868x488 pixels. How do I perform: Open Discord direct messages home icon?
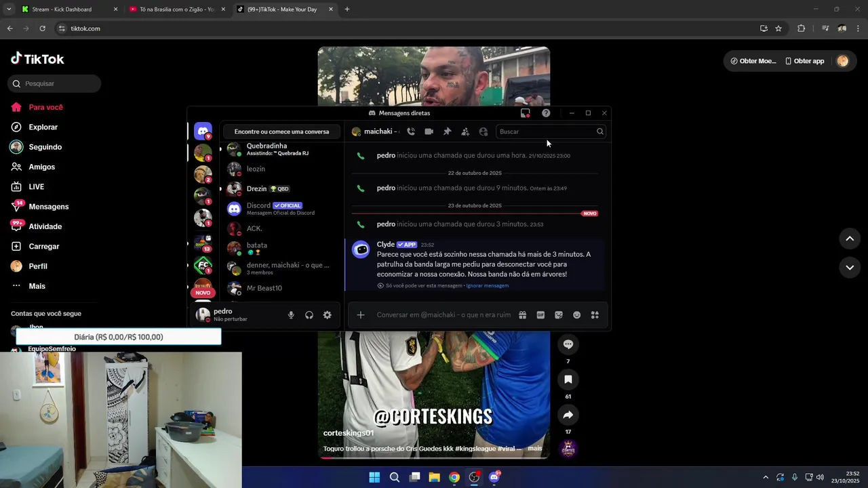click(203, 131)
